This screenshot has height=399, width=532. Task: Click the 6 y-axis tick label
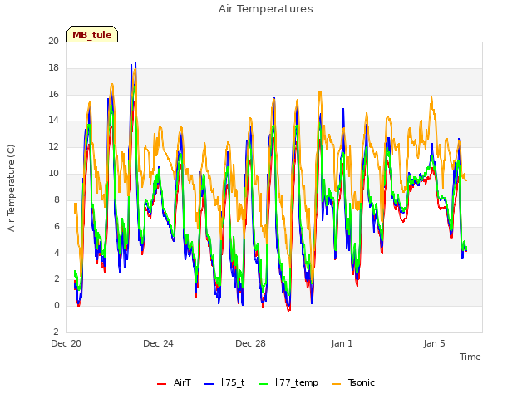point(57,226)
